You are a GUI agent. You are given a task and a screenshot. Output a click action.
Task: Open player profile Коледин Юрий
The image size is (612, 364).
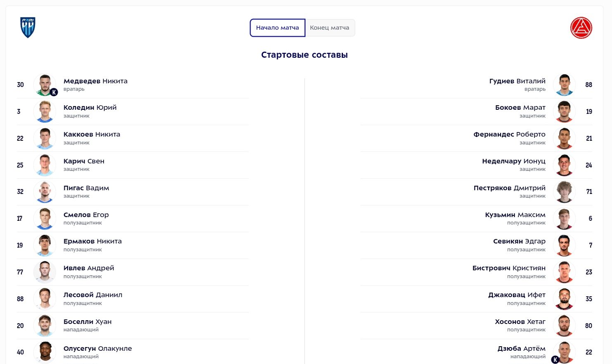[x=90, y=108]
